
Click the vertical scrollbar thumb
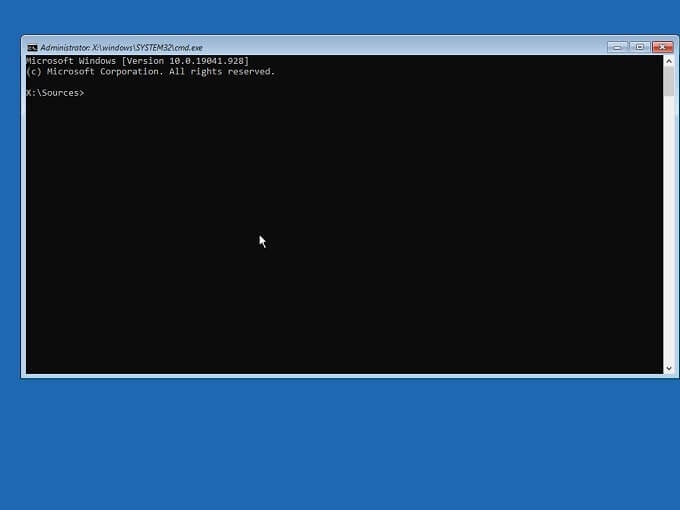(669, 82)
